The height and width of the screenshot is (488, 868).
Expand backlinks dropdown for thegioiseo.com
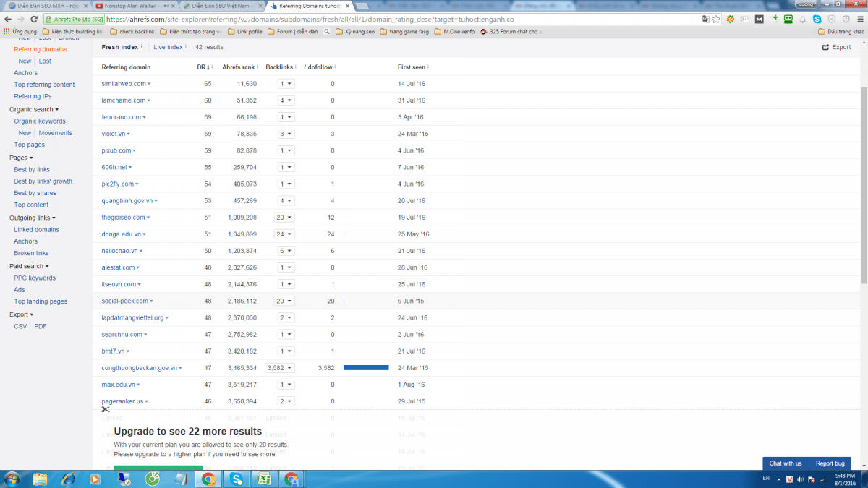click(x=285, y=217)
